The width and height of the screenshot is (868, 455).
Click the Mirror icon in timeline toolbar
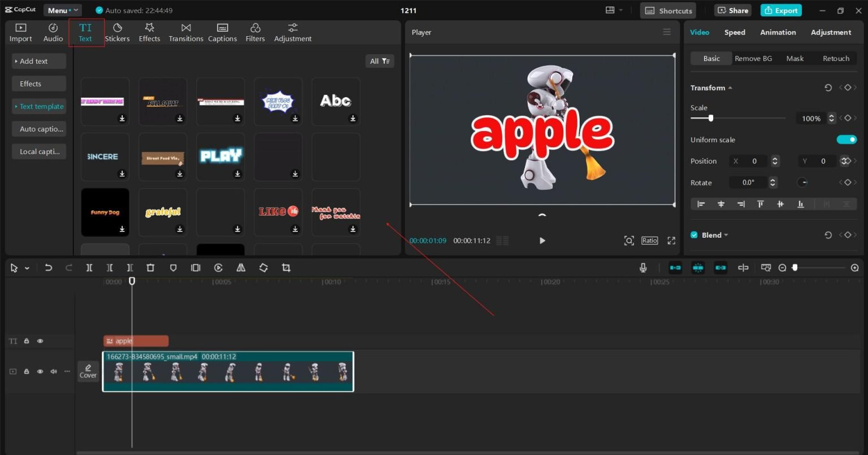240,268
